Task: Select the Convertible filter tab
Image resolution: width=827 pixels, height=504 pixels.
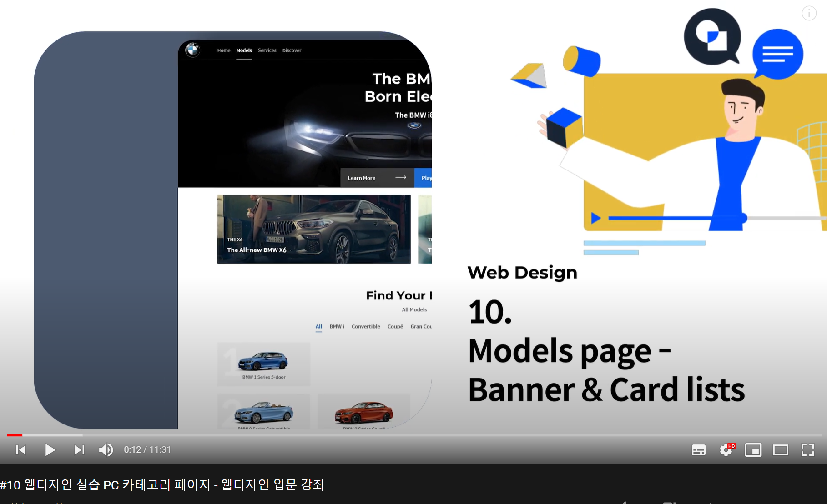Action: coord(366,327)
